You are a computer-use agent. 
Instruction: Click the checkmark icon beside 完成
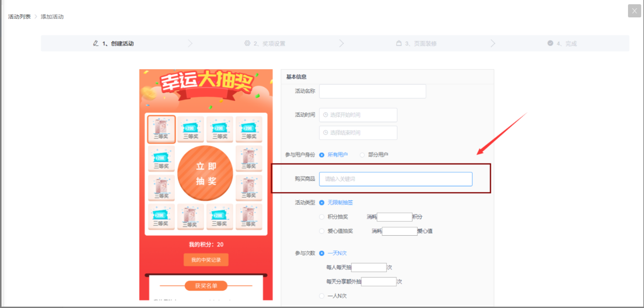pos(550,43)
